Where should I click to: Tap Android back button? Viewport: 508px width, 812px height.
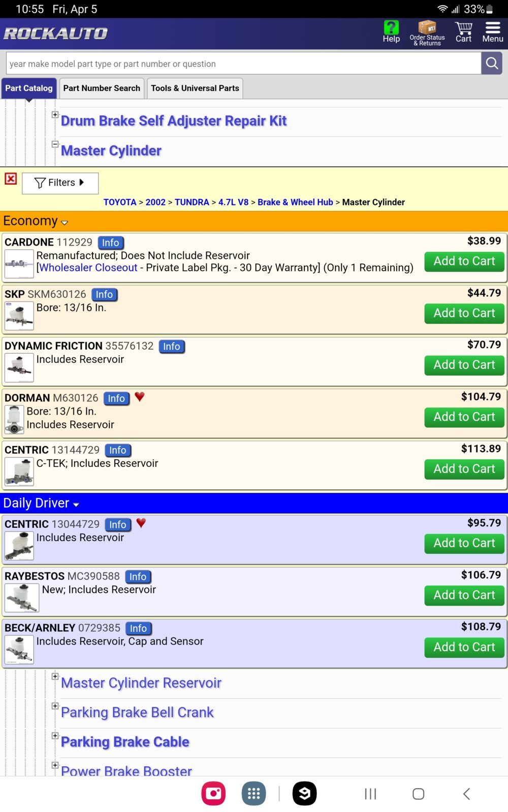click(x=466, y=794)
